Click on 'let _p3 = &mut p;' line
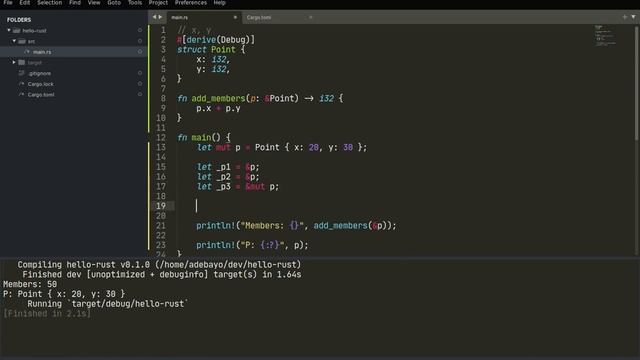This screenshot has height=360, width=640. pyautogui.click(x=238, y=187)
